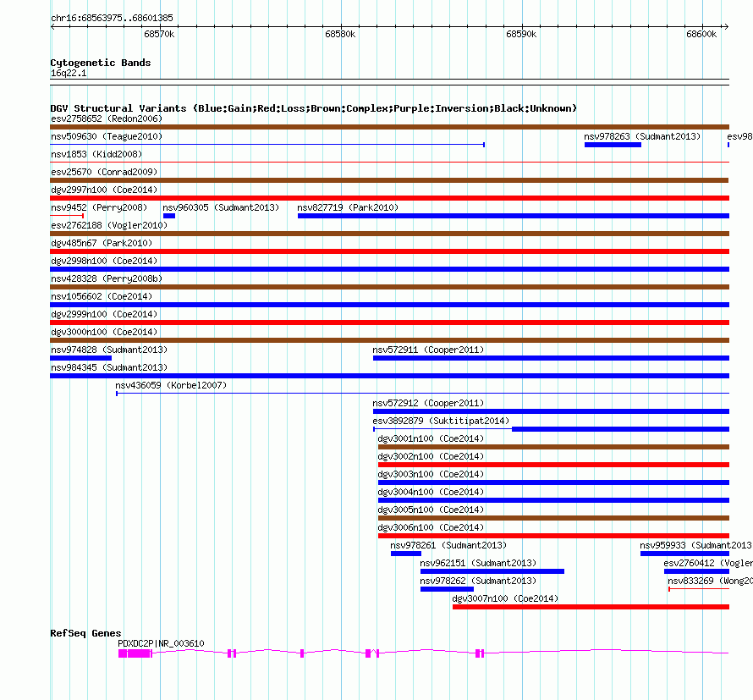This screenshot has height=700, width=753.
Task: Click the dgv3007n100 (Coe2014) red bar
Action: coord(591,607)
